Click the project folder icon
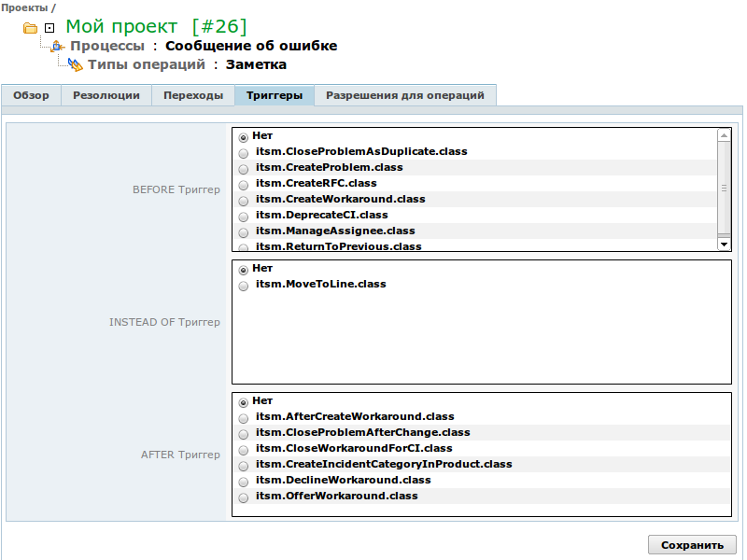 [x=30, y=28]
